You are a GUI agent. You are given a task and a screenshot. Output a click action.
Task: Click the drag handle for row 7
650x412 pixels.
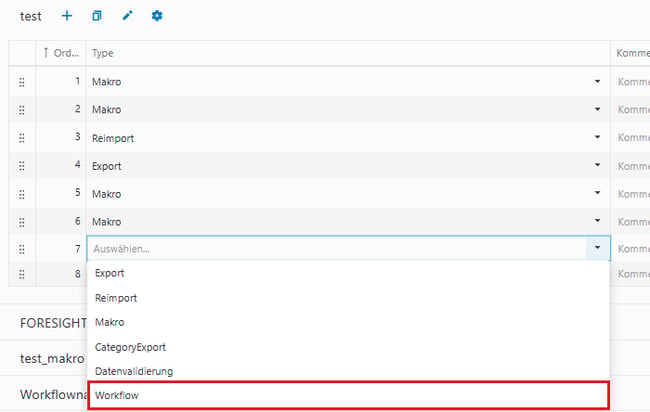[x=22, y=249]
